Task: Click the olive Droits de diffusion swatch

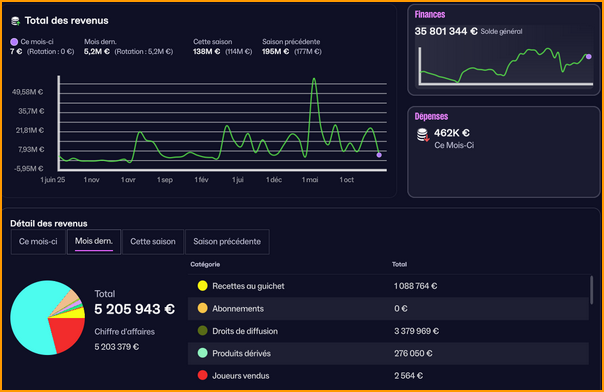Action: point(203,330)
